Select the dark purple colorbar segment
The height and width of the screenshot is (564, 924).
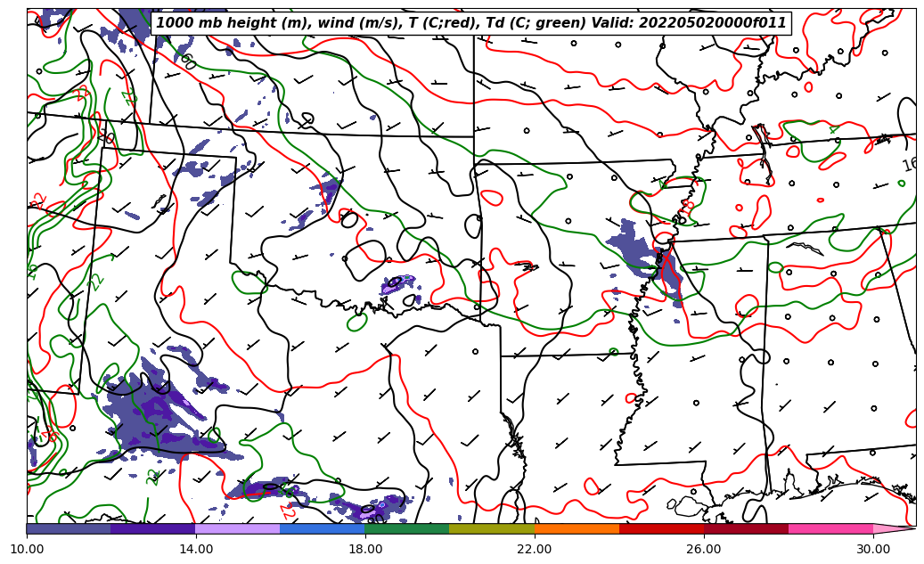(153, 528)
